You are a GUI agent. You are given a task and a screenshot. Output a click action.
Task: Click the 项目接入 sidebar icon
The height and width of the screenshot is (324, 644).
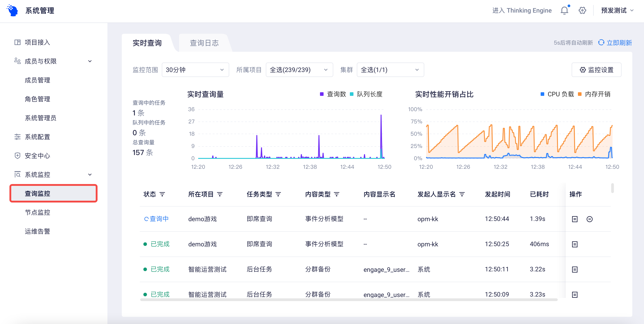point(17,42)
